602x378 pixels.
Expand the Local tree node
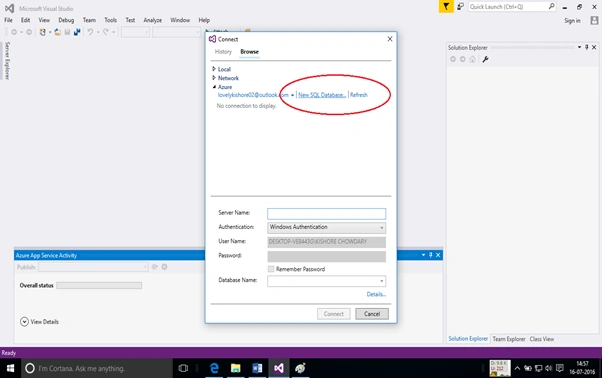click(214, 69)
